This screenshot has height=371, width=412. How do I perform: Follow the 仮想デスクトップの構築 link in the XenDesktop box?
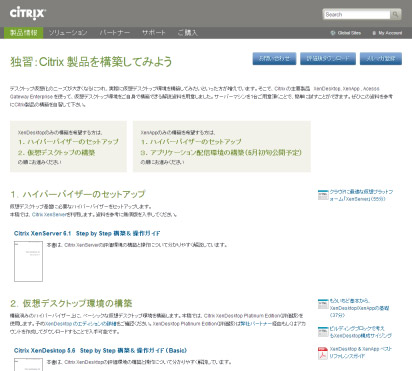tap(57, 153)
